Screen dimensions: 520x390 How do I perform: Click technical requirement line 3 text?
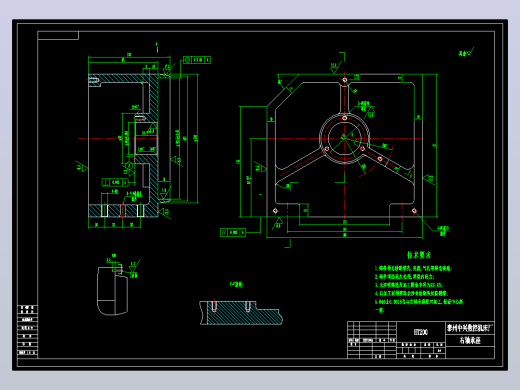(x=408, y=285)
